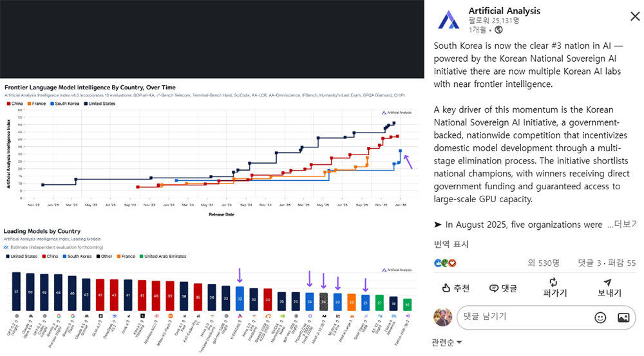
Task: Click the United Arab Emirates legend swatch
Action: tap(141, 257)
